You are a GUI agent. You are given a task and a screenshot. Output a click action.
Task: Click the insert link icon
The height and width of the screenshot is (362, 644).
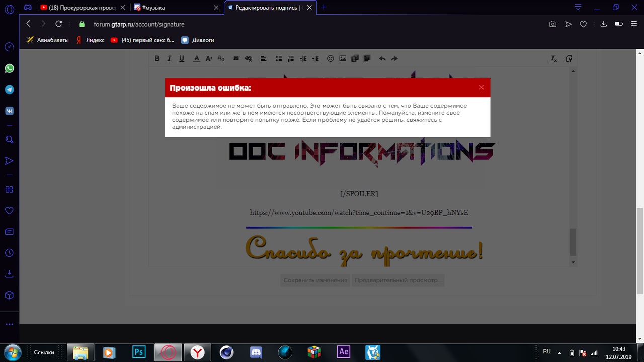point(236,59)
